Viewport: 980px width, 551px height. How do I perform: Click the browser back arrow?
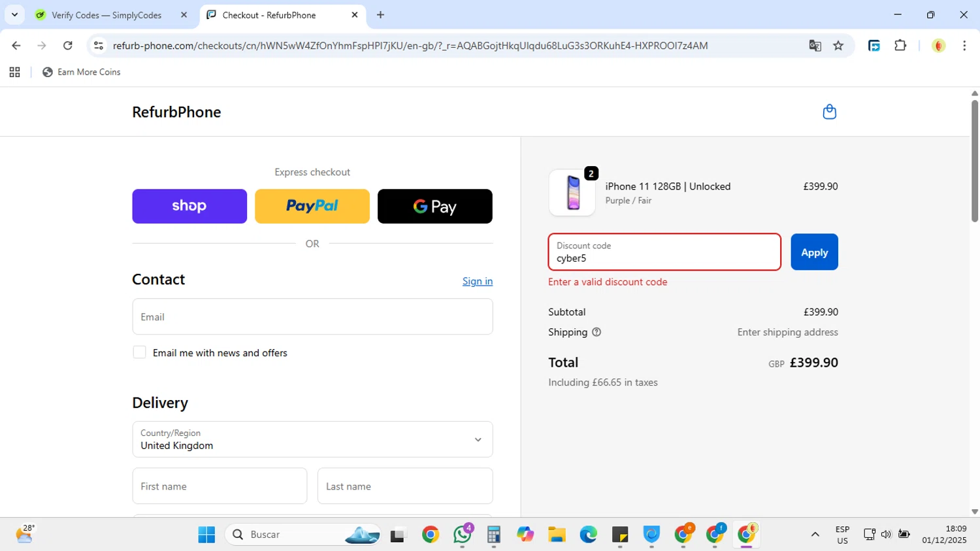click(x=16, y=46)
